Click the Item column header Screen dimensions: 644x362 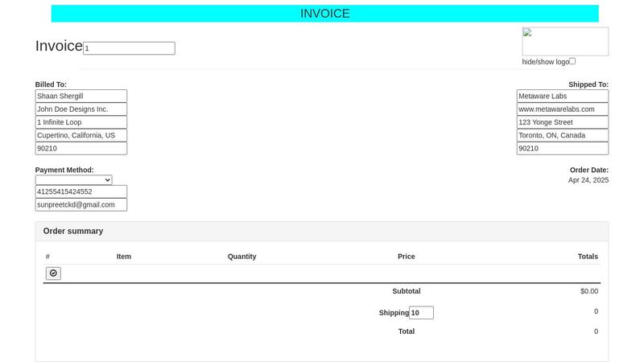pyautogui.click(x=124, y=257)
